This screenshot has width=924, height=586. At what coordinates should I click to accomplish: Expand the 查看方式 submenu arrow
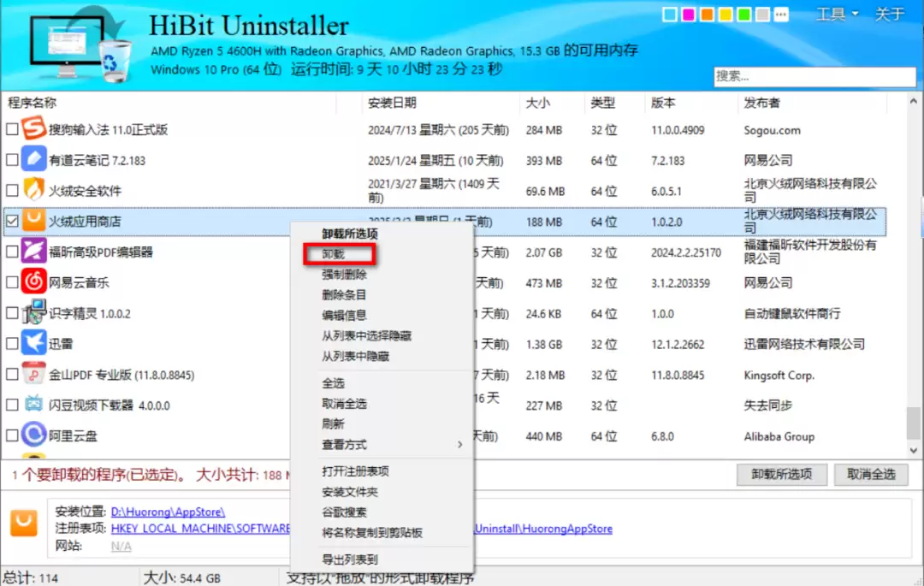click(459, 445)
